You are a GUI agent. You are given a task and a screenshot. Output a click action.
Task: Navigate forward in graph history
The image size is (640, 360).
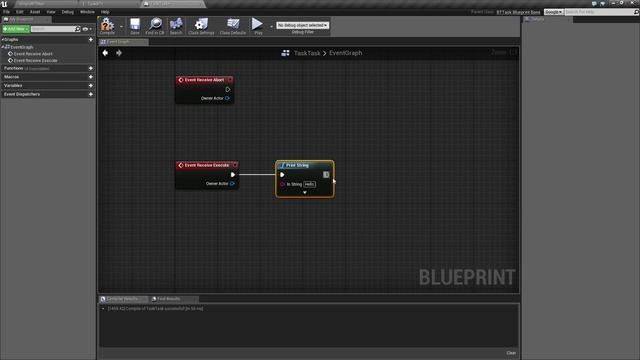119,53
